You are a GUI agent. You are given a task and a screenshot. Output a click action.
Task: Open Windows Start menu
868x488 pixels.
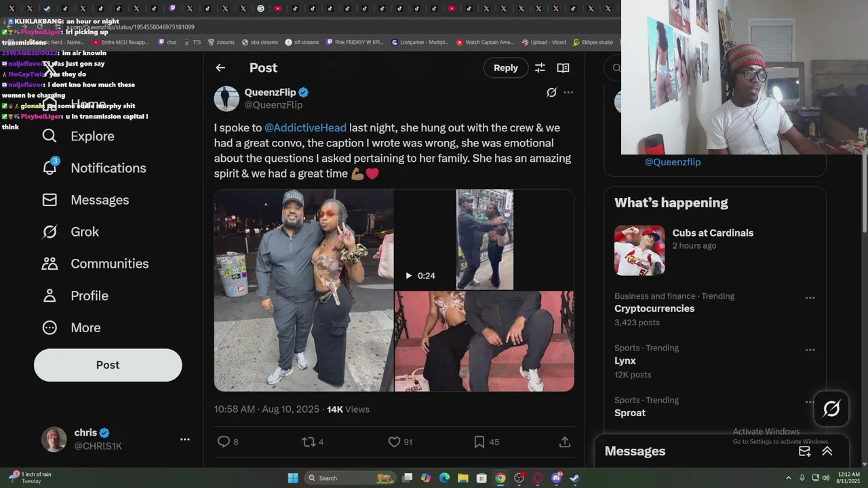293,478
